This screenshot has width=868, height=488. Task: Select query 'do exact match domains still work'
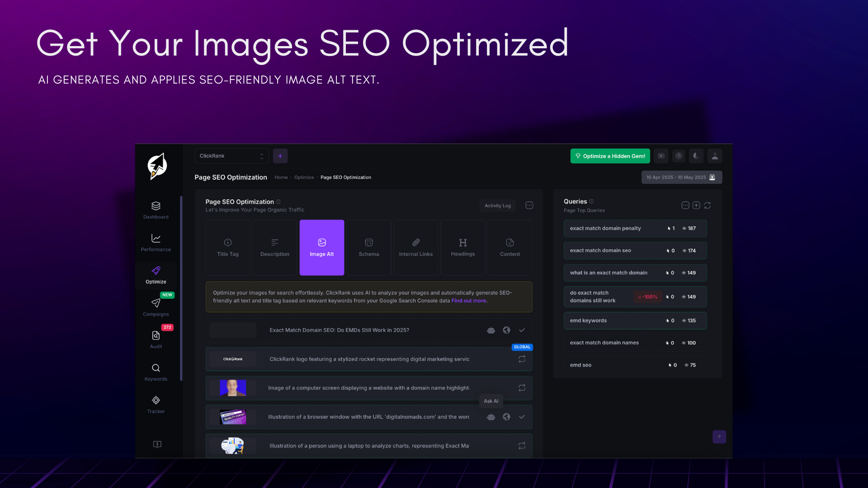(635, 297)
